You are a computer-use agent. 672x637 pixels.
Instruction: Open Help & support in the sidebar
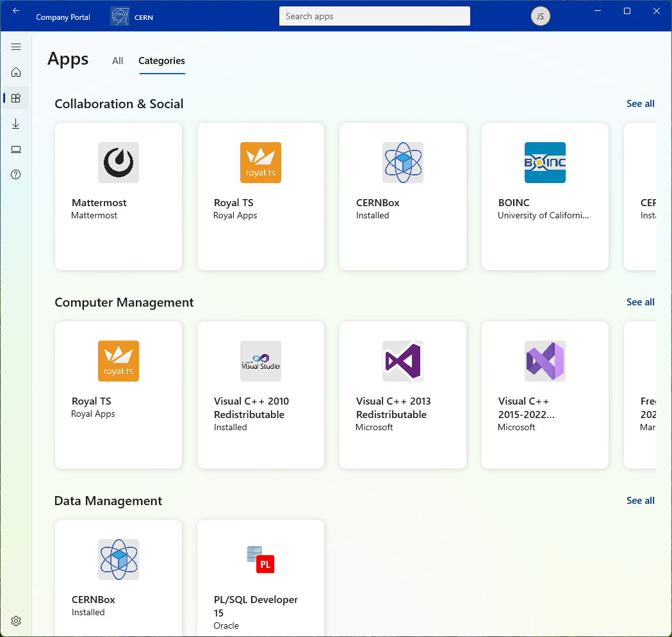coord(16,174)
